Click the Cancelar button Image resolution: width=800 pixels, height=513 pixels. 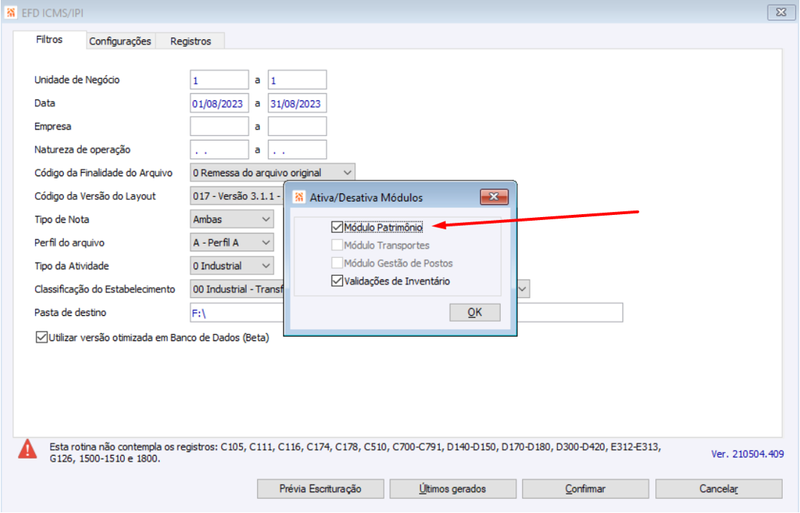(x=718, y=488)
